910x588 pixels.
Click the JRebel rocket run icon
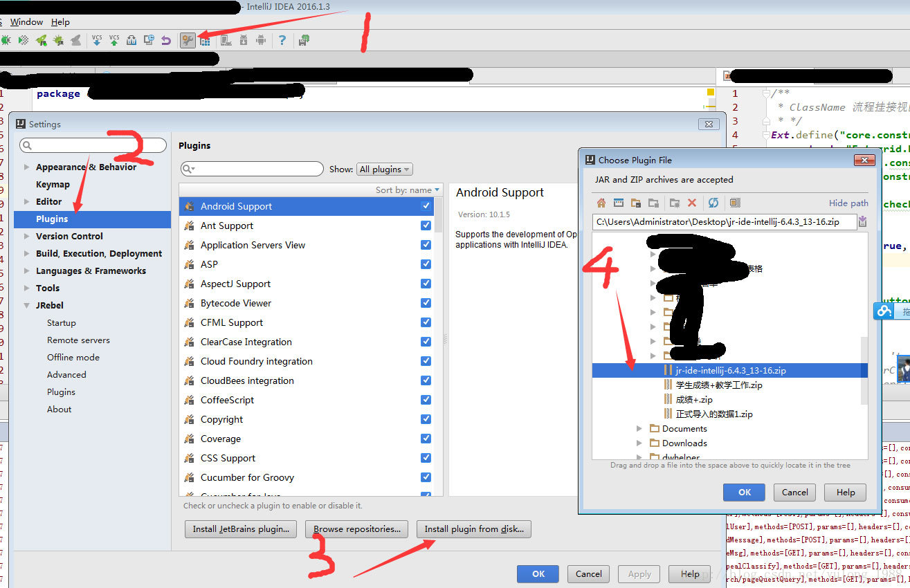click(41, 41)
